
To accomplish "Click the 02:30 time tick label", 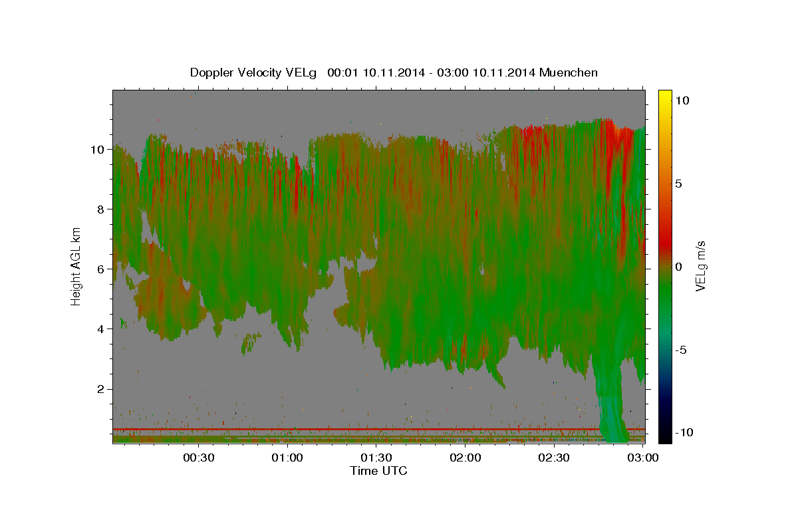I will pyautogui.click(x=554, y=458).
